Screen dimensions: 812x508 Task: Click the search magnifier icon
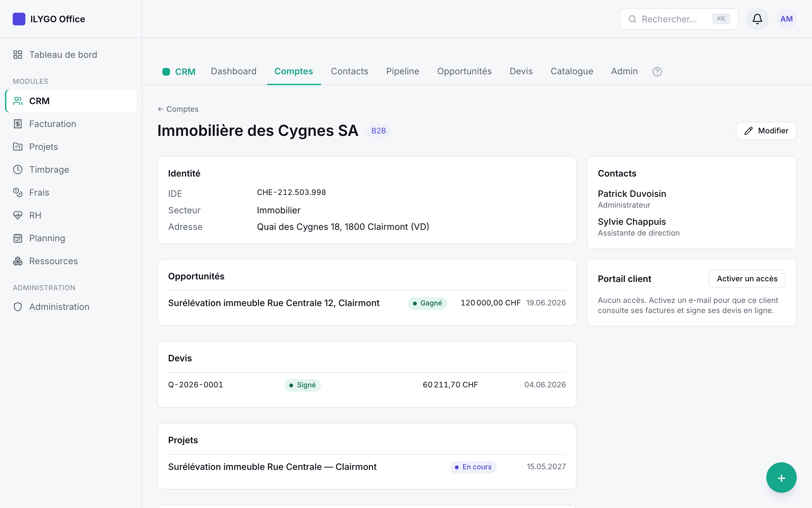coord(632,19)
